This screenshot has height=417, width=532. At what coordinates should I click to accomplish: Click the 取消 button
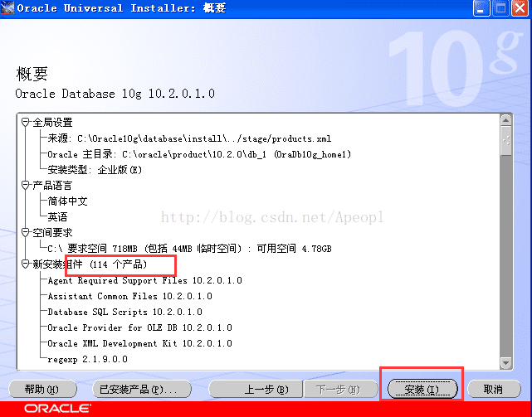click(493, 389)
